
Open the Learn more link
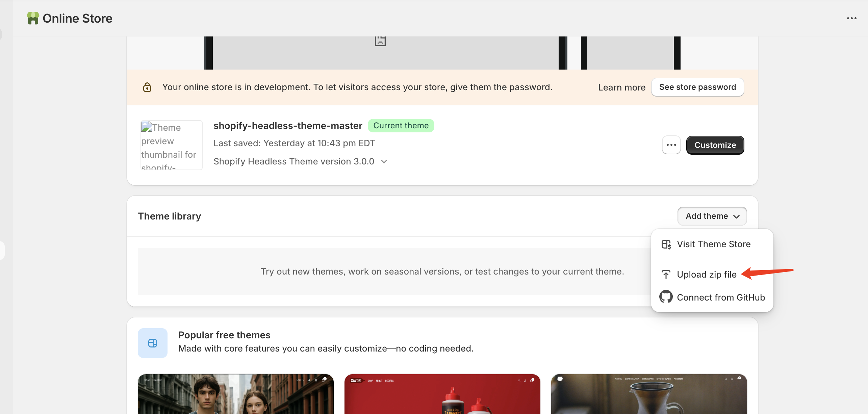pos(621,87)
